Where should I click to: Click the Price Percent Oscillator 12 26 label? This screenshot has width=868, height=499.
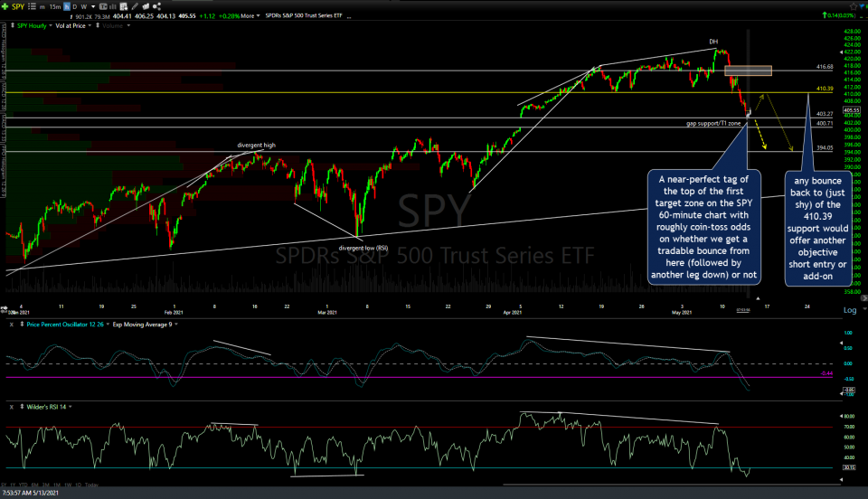(x=65, y=325)
